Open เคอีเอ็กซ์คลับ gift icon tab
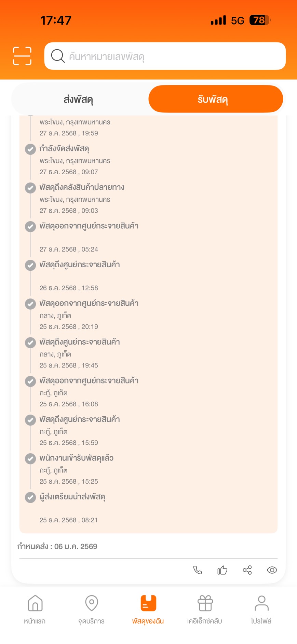 205,609
